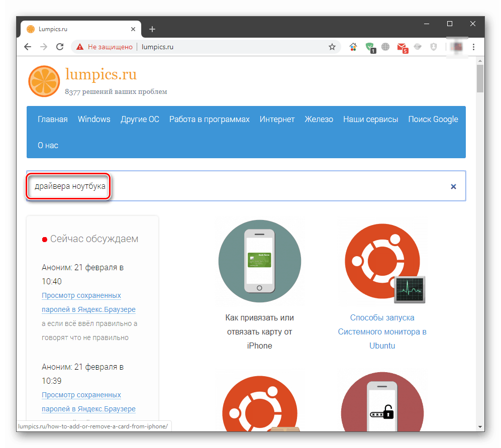
Task: Open the О нас menu item
Action: 48,145
